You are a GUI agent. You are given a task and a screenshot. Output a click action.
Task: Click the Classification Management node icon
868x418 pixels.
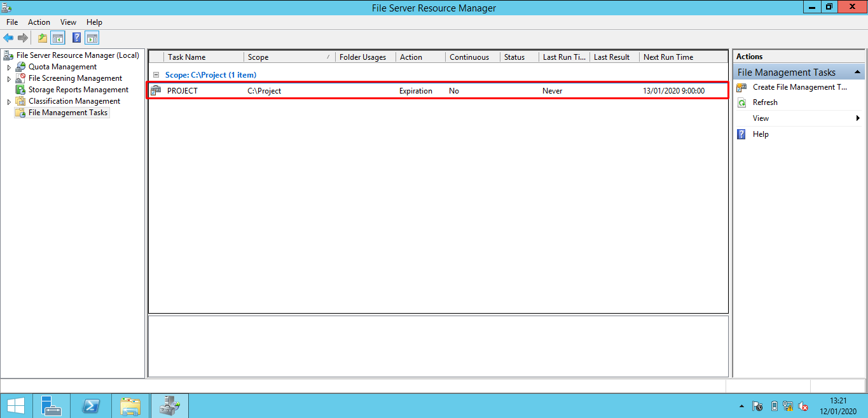20,101
